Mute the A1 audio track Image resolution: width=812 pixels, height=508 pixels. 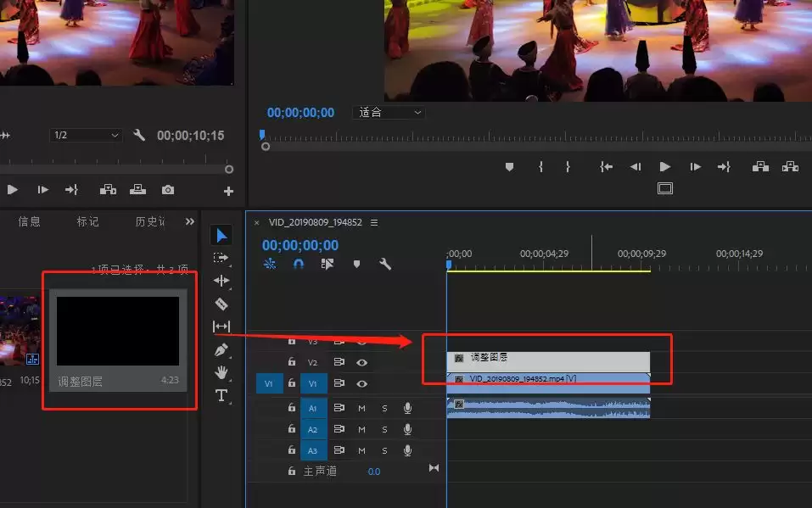point(361,409)
